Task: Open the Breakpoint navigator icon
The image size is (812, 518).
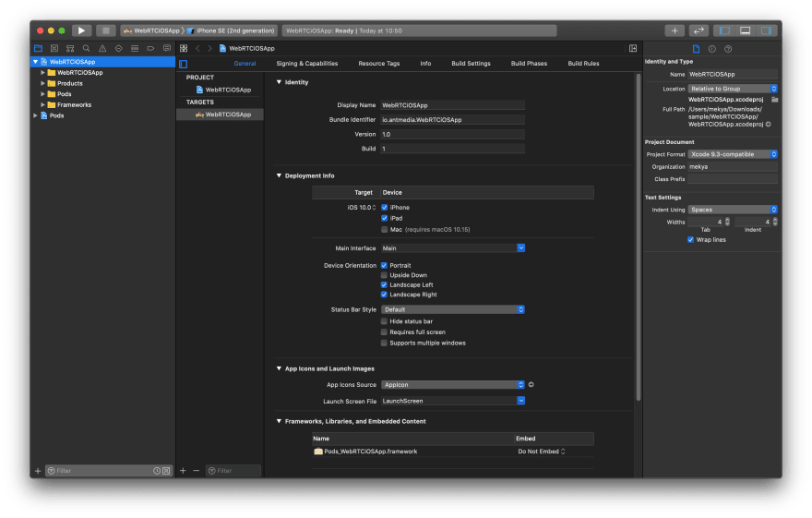Action: [x=150, y=48]
